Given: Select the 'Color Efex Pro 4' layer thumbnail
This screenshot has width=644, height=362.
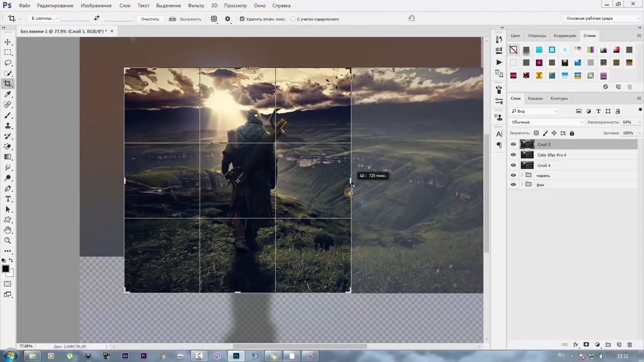Looking at the screenshot, I should 527,155.
